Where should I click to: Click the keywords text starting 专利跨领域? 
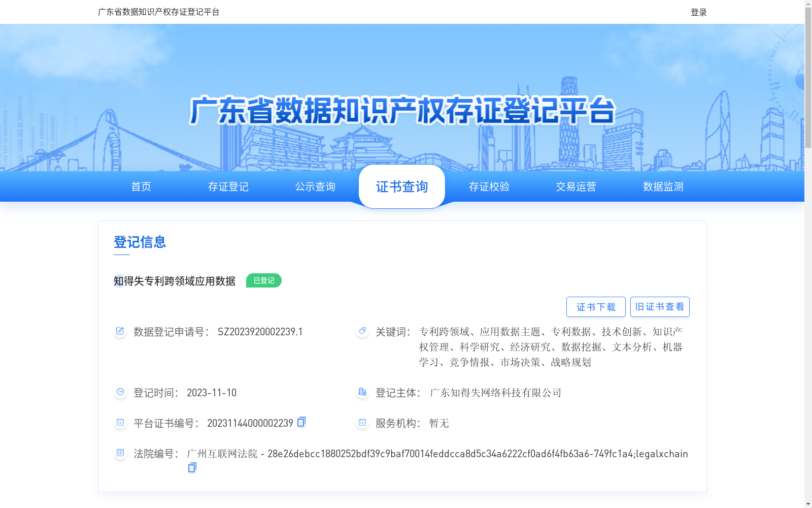point(551,347)
